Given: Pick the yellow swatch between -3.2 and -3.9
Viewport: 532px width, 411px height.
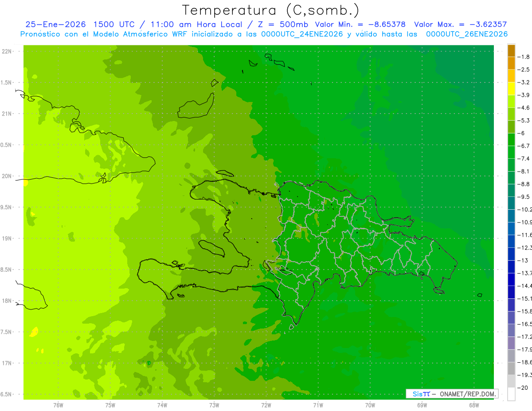Looking at the screenshot, I should click(511, 89).
